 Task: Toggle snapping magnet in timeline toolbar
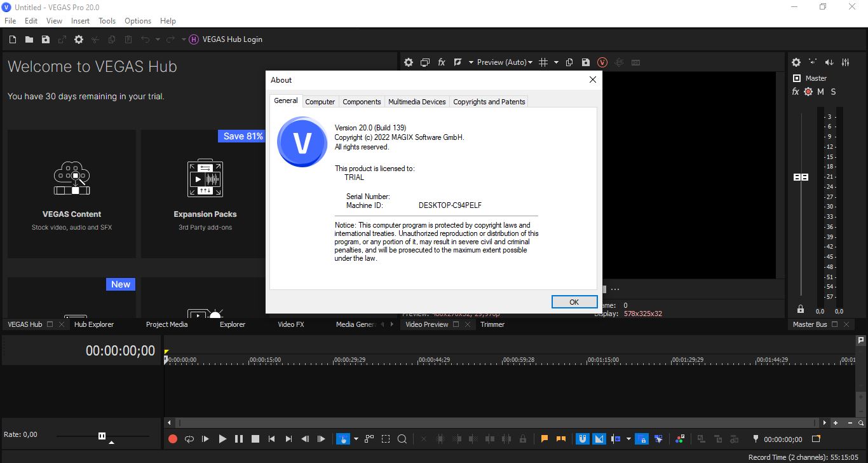point(582,439)
